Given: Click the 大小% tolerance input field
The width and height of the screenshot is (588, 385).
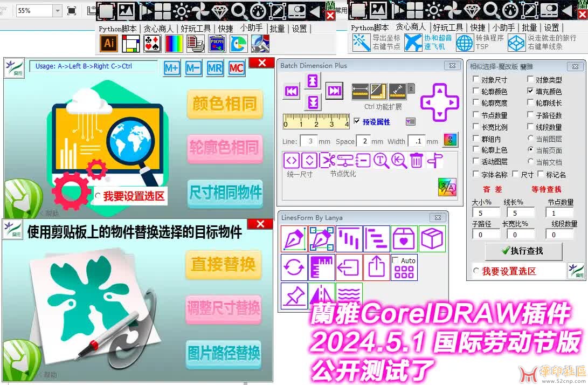Looking at the screenshot, I should click(486, 213).
